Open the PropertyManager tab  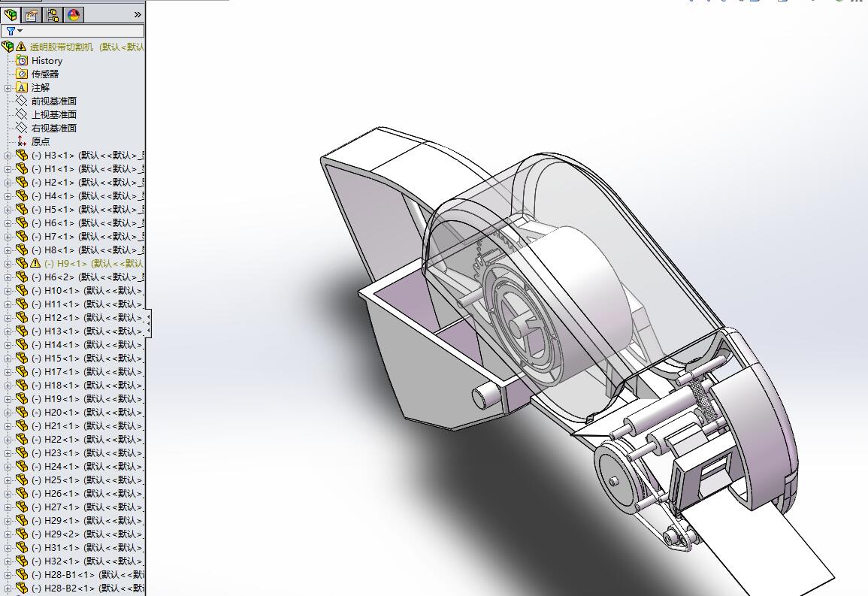(x=32, y=15)
